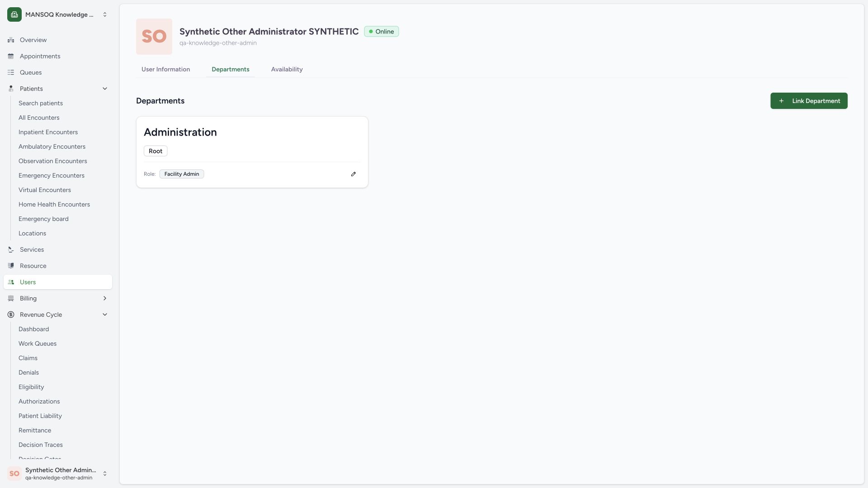Viewport: 868px width, 488px height.
Task: Open the user account menu chevrons
Action: [105, 474]
